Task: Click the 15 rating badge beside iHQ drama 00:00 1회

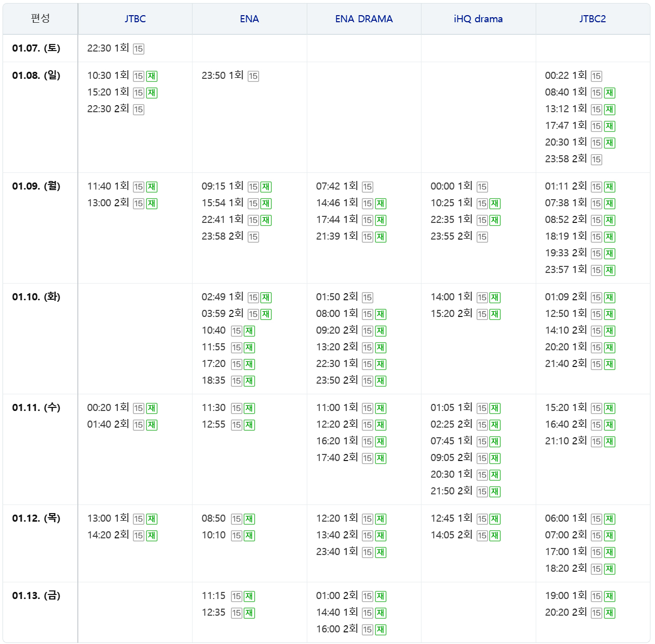Action: 482,187
